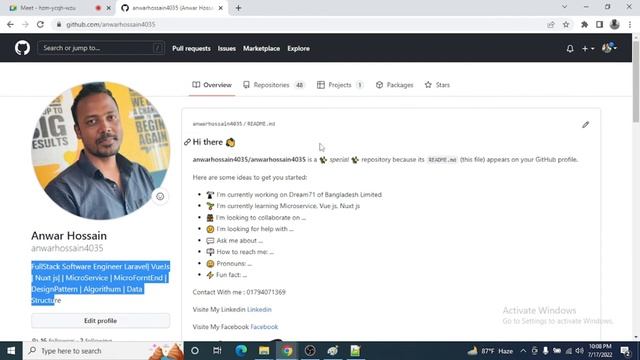Image resolution: width=640 pixels, height=360 pixels.
Task: Click the microphone tray icon
Action: [545, 351]
